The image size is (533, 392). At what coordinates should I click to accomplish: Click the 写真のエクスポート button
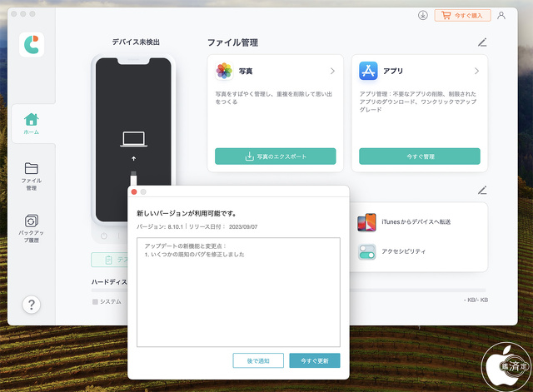click(x=276, y=156)
